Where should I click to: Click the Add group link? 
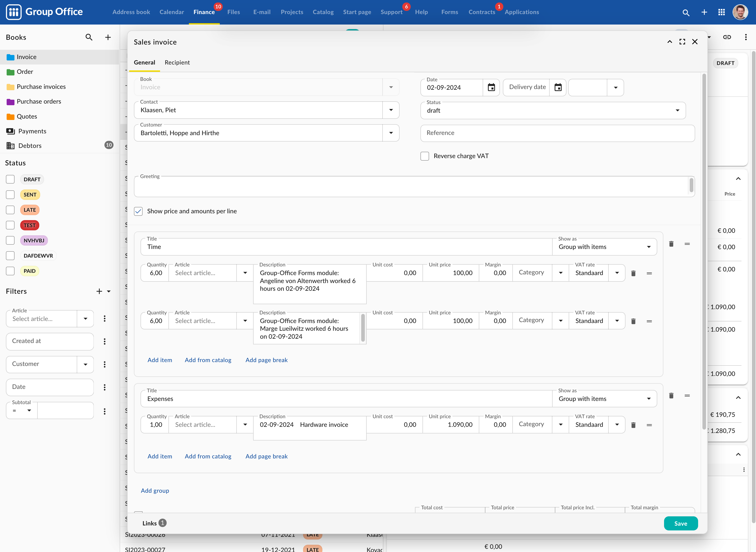tap(155, 490)
